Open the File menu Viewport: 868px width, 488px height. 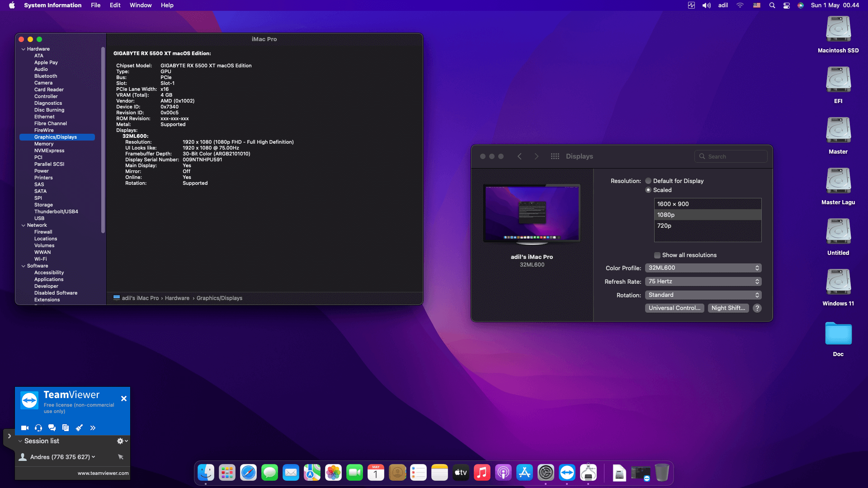click(x=96, y=5)
